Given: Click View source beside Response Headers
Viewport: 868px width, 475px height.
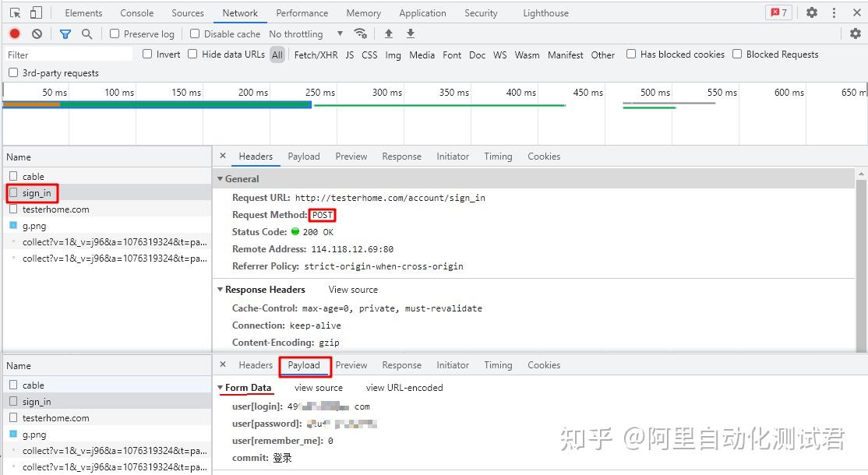Looking at the screenshot, I should (x=353, y=289).
